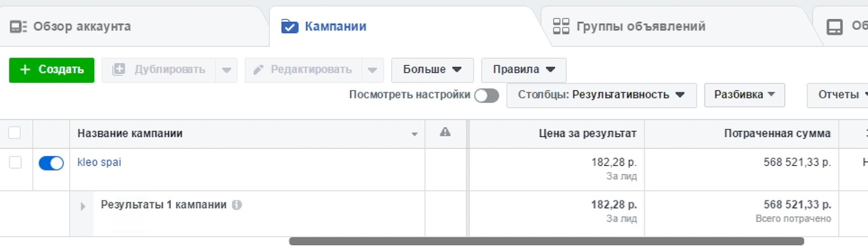Image resolution: width=868 pixels, height=248 pixels.
Task: Open the Больше dropdown menu
Action: 432,70
